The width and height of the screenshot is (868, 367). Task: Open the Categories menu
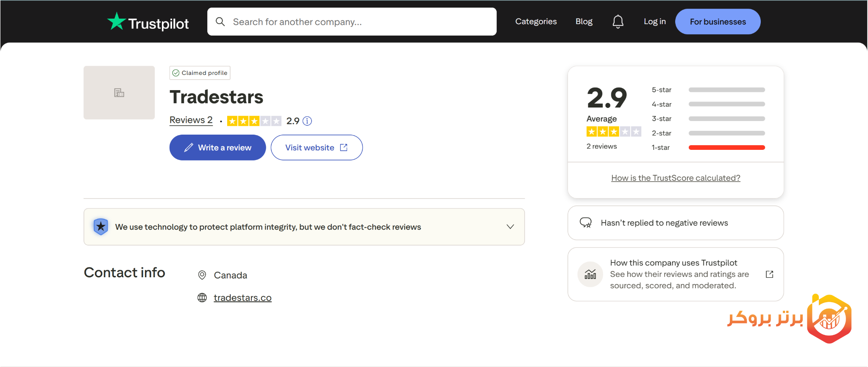(536, 22)
